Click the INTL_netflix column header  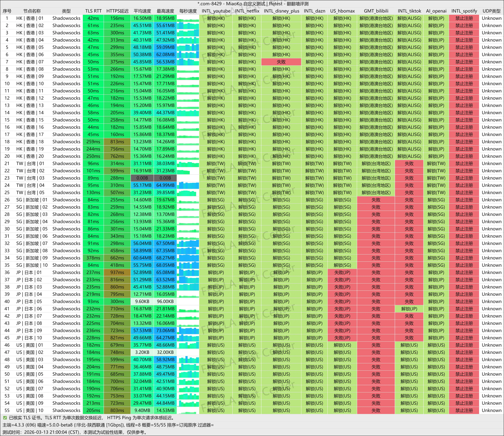(x=247, y=11)
